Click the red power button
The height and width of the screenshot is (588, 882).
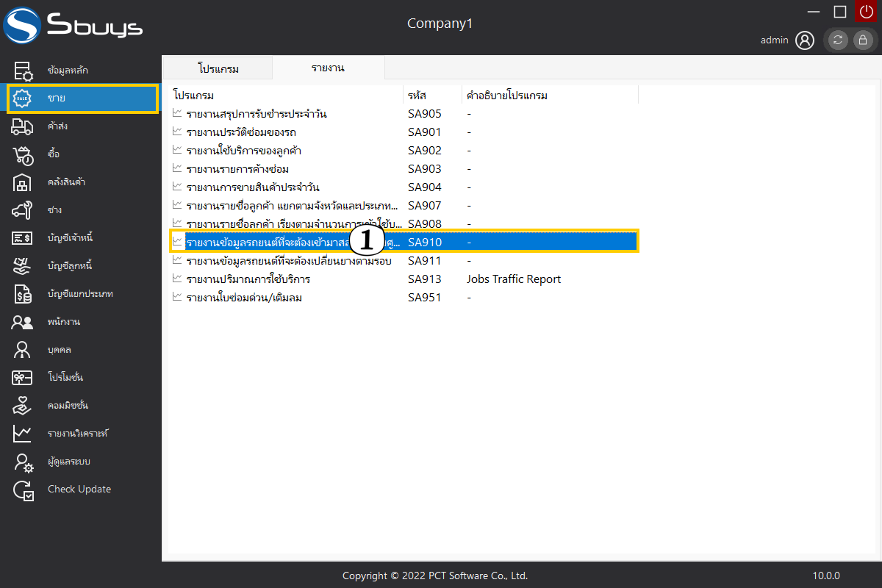tap(866, 11)
